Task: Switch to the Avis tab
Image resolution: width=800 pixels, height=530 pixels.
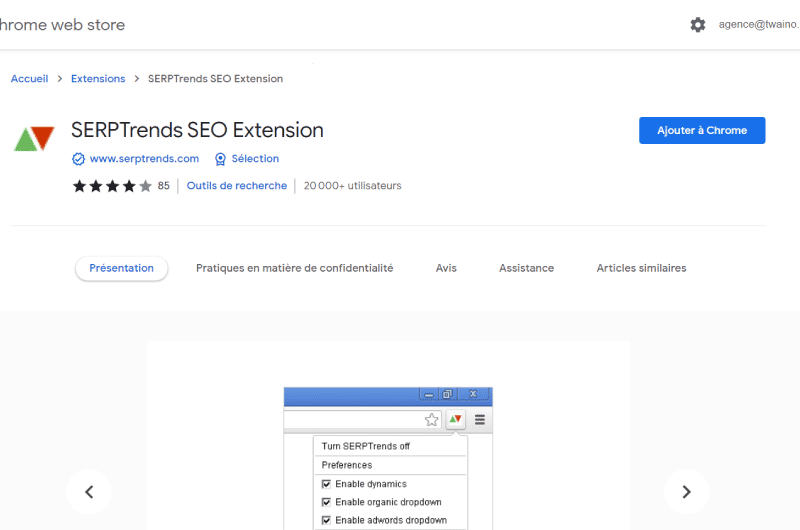Action: click(x=446, y=268)
